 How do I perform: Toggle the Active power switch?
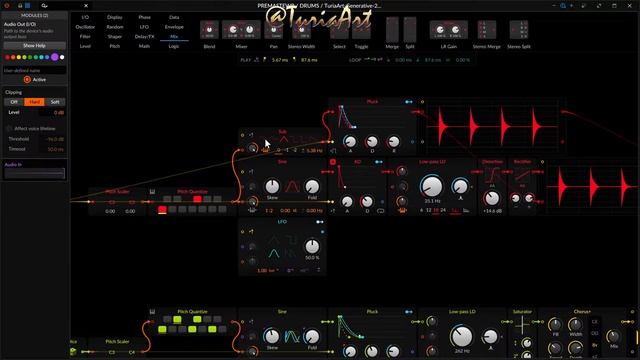tap(27, 80)
